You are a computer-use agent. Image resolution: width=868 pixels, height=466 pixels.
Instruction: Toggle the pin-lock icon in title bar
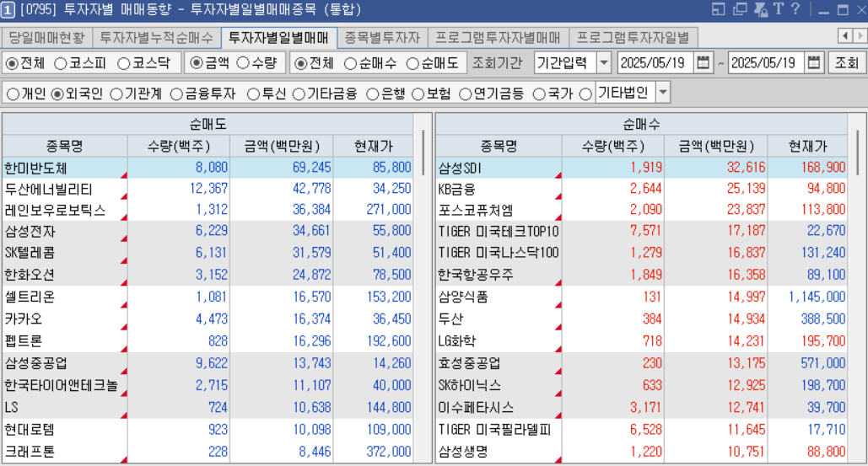761,9
